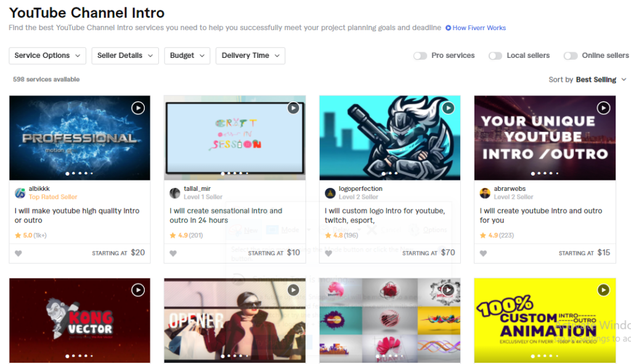631x364 pixels.
Task: Click talial_mir's seller avatar
Action: [x=174, y=193]
